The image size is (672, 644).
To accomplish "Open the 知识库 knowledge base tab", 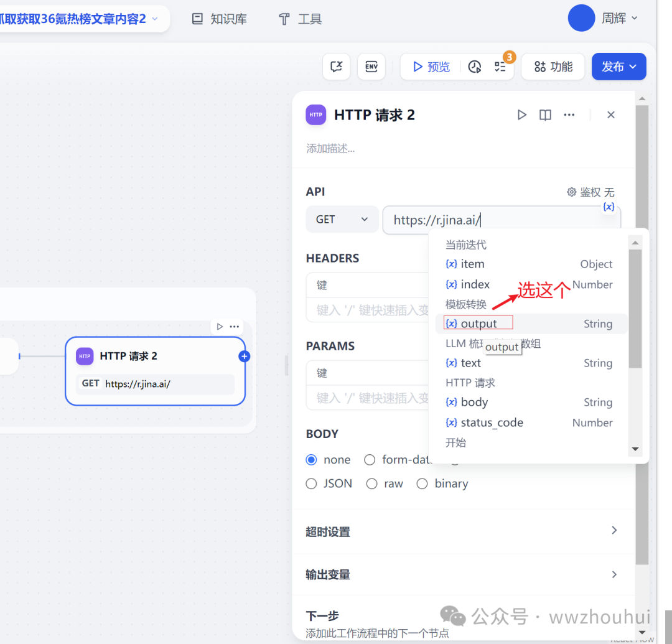I will (x=219, y=19).
